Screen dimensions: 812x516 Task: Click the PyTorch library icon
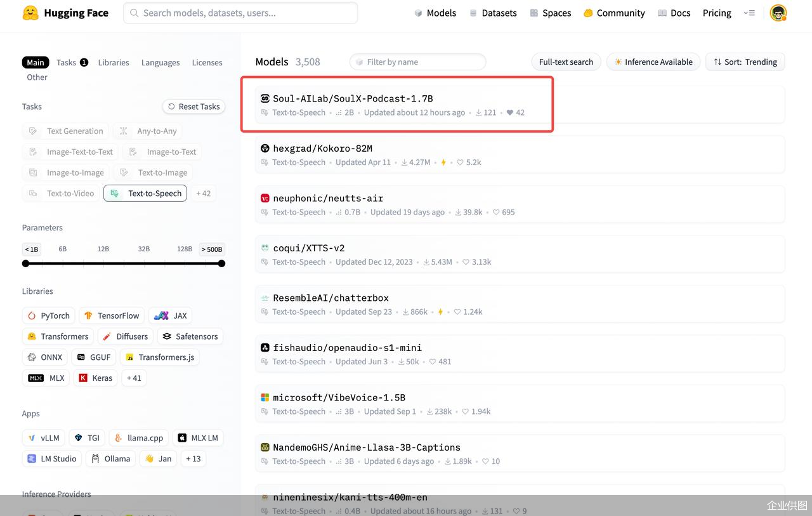point(32,315)
